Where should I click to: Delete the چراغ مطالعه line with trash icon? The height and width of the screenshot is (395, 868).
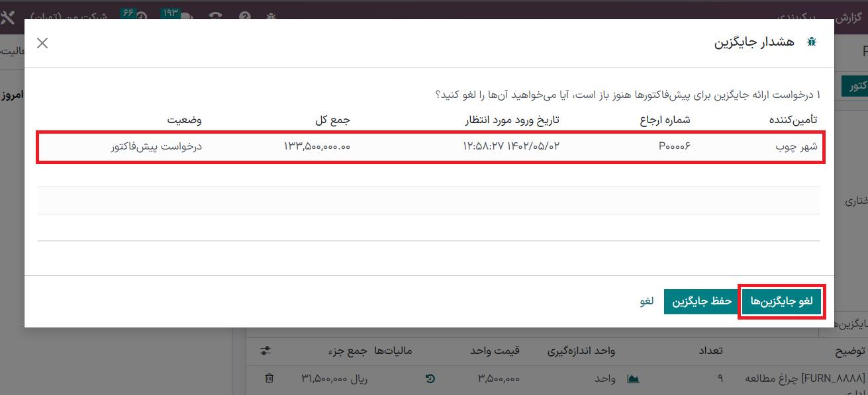(x=269, y=378)
